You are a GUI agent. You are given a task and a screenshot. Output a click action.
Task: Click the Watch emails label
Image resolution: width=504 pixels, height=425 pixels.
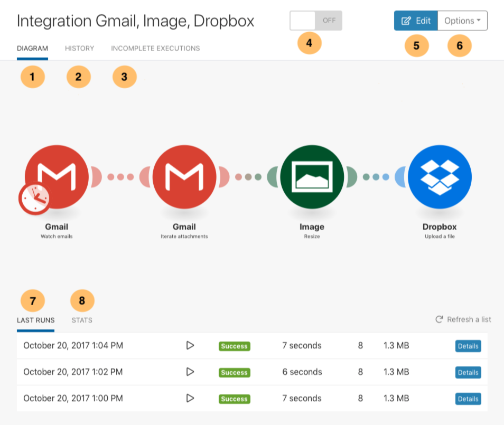tap(57, 237)
